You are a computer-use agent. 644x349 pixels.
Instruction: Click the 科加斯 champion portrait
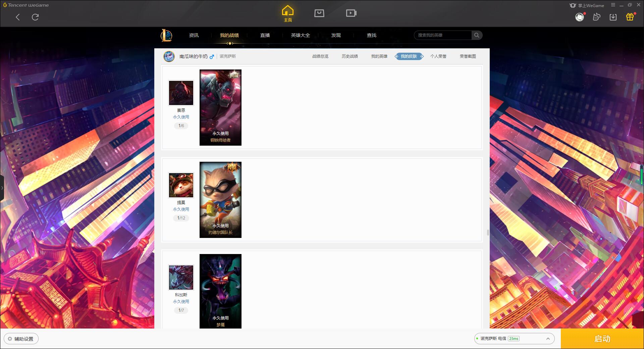(x=181, y=278)
